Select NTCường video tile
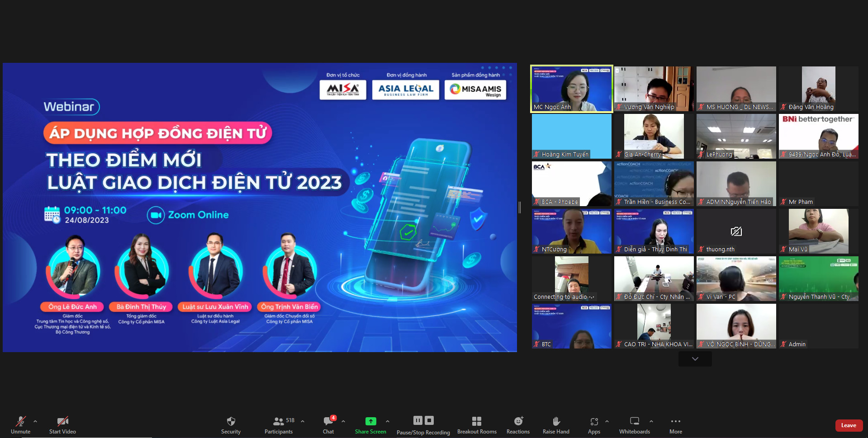This screenshot has width=868, height=438. 572,231
